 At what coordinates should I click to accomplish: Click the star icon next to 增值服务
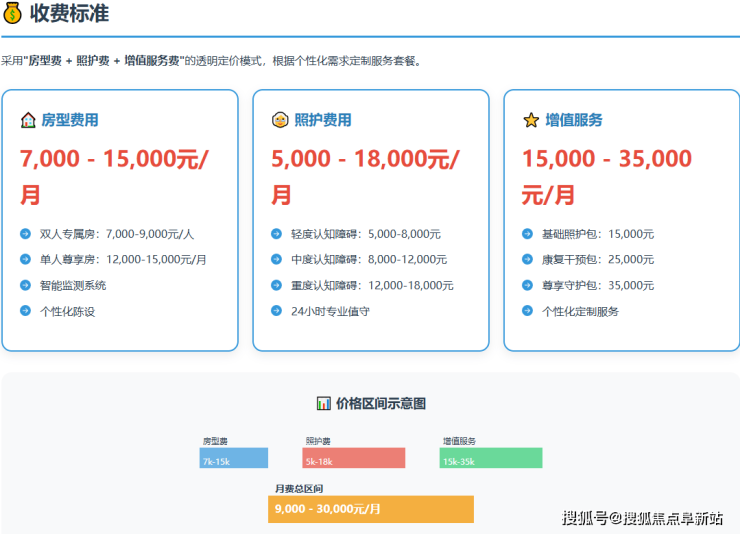(x=531, y=120)
